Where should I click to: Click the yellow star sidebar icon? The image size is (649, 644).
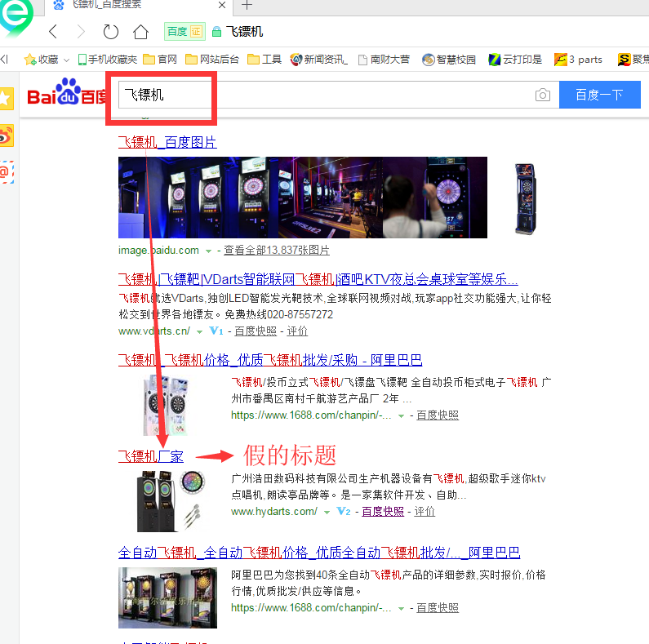click(x=7, y=99)
